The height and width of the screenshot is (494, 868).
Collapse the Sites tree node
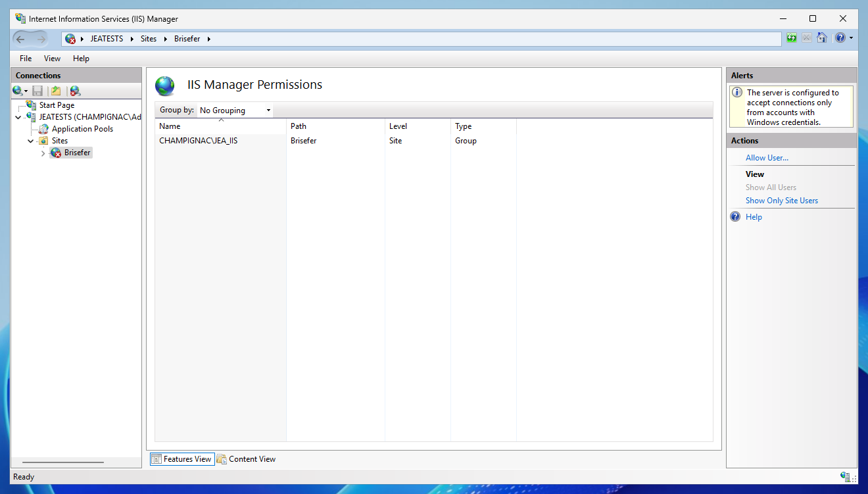tap(30, 141)
